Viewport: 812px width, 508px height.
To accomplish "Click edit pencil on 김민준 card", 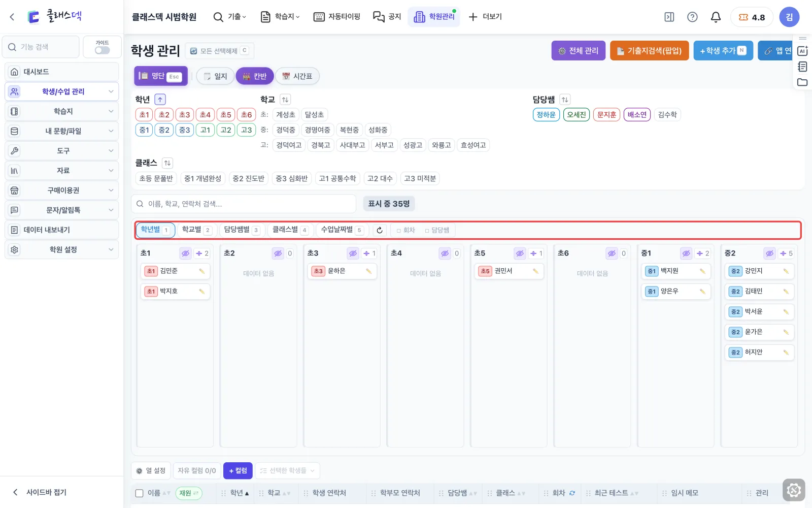I will (201, 271).
